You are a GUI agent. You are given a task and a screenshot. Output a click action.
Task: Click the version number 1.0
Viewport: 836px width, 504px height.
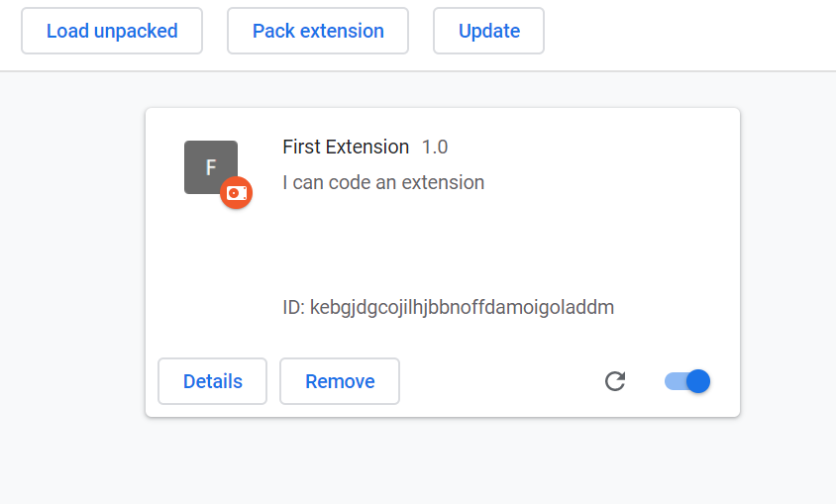[435, 147]
